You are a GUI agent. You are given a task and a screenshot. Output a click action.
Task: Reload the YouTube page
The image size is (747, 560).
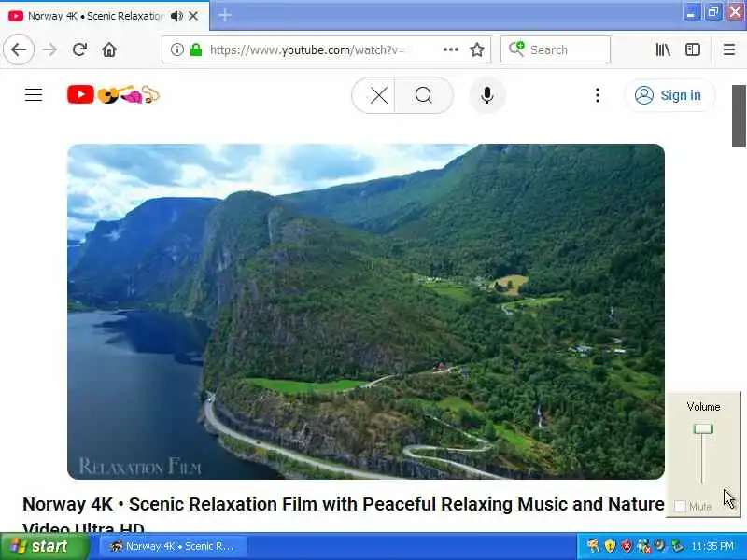79,49
